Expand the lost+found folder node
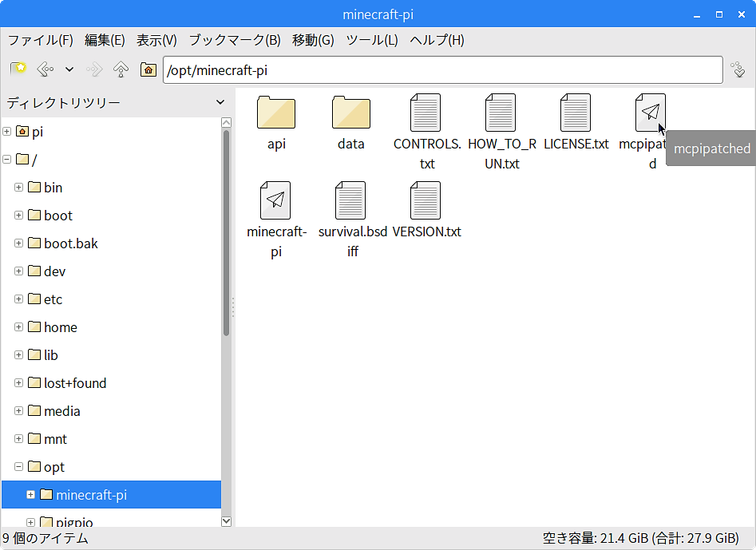 pos(19,382)
